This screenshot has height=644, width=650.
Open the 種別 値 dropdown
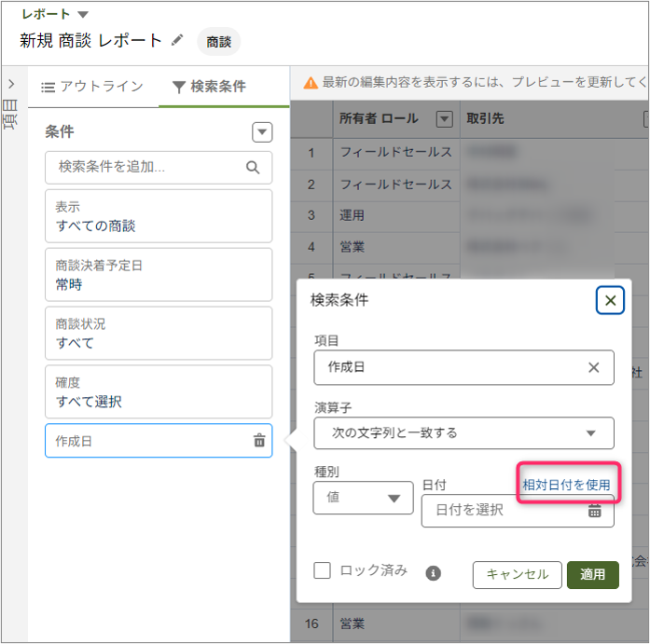(x=363, y=498)
